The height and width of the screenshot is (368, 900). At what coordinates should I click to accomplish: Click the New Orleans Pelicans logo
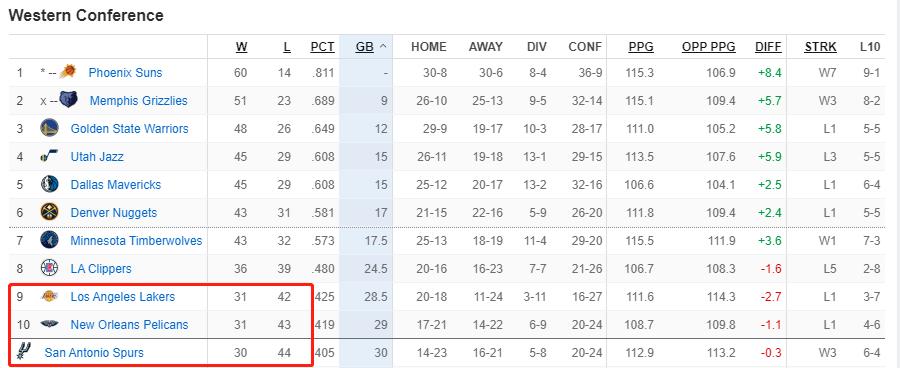(x=49, y=324)
